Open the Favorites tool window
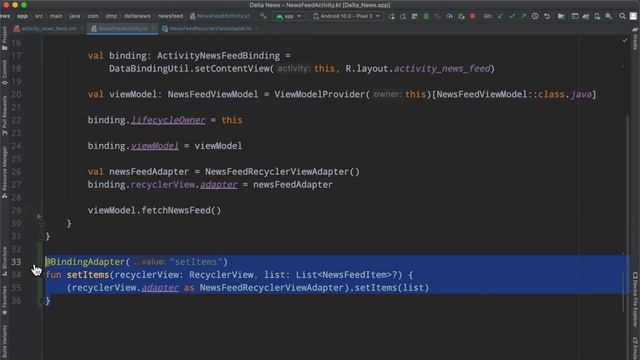 pos(4,300)
